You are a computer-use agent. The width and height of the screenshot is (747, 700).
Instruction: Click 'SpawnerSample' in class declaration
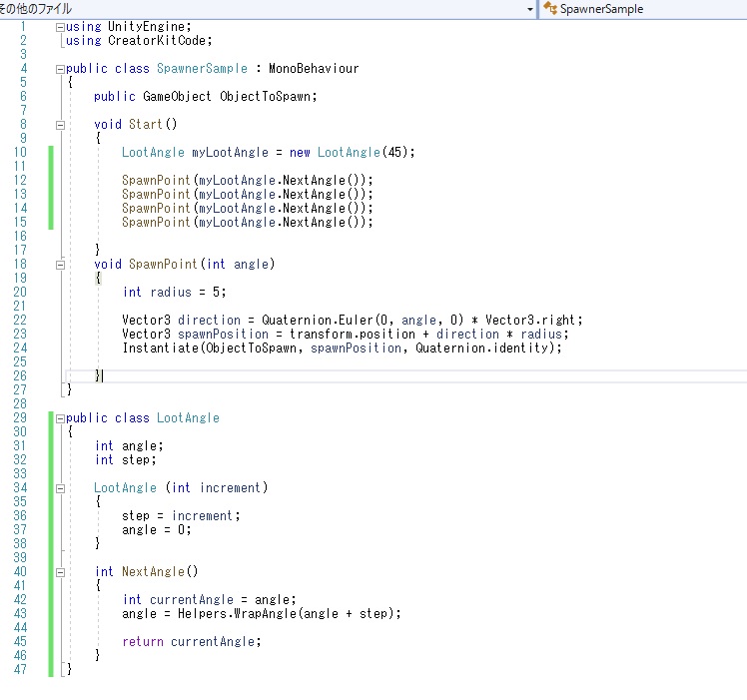[202, 69]
